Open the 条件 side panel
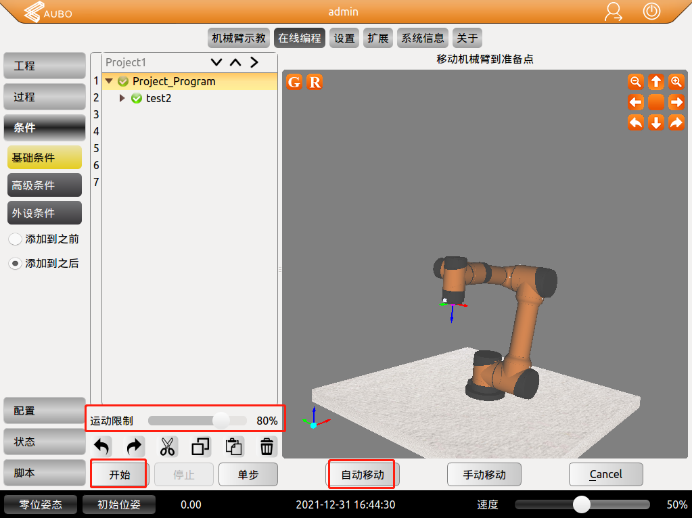Screen dimensions: 693x519 (x=45, y=128)
